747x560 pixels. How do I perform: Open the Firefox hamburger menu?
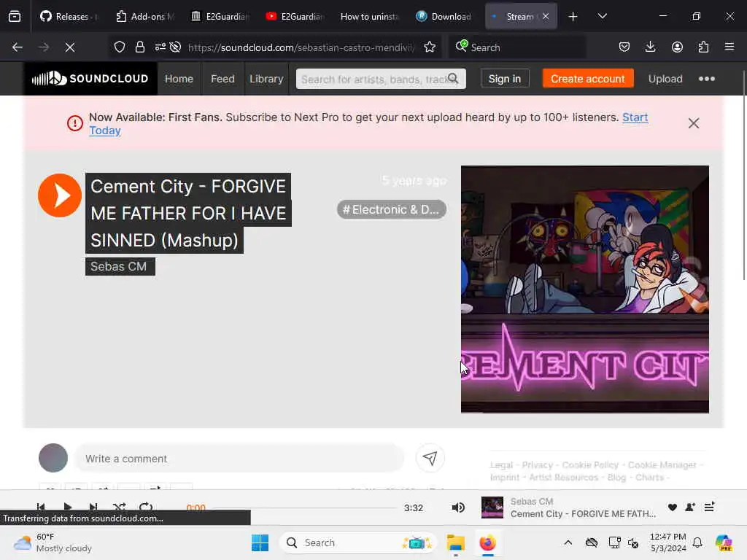(729, 47)
